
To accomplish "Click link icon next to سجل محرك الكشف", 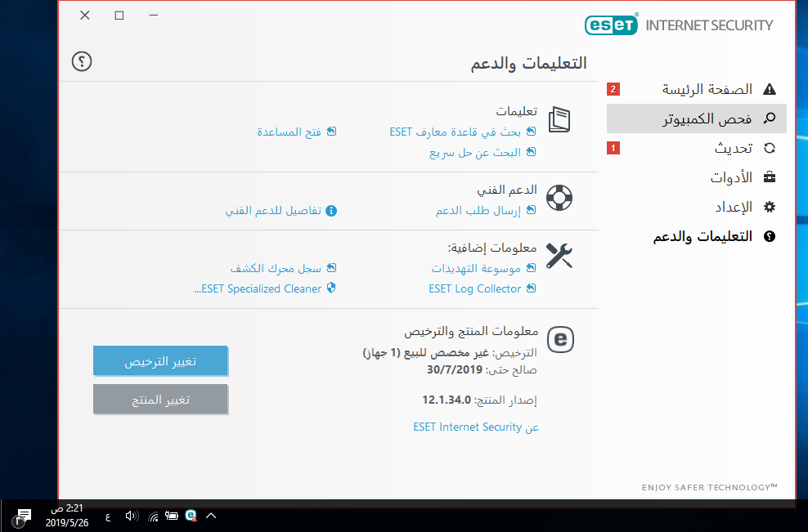I will [331, 268].
